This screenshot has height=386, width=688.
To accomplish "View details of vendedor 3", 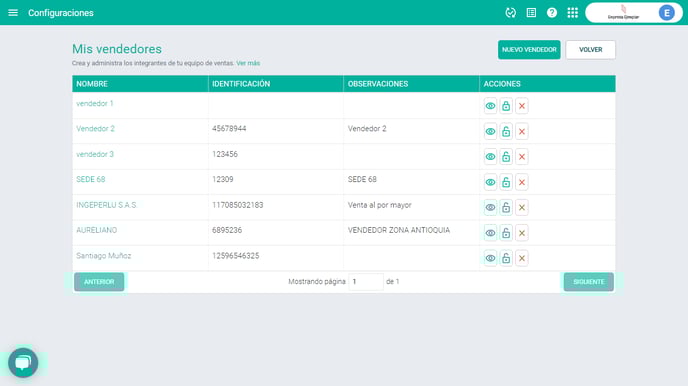I will click(491, 157).
